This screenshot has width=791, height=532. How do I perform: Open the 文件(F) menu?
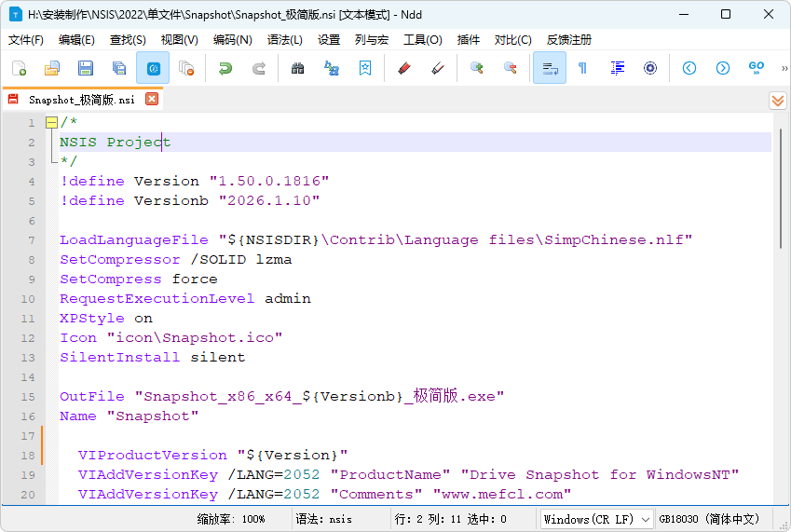tap(26, 40)
